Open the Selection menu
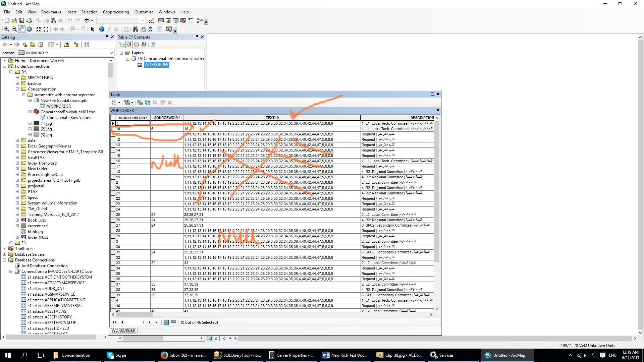The height and width of the screenshot is (362, 644). (x=90, y=12)
